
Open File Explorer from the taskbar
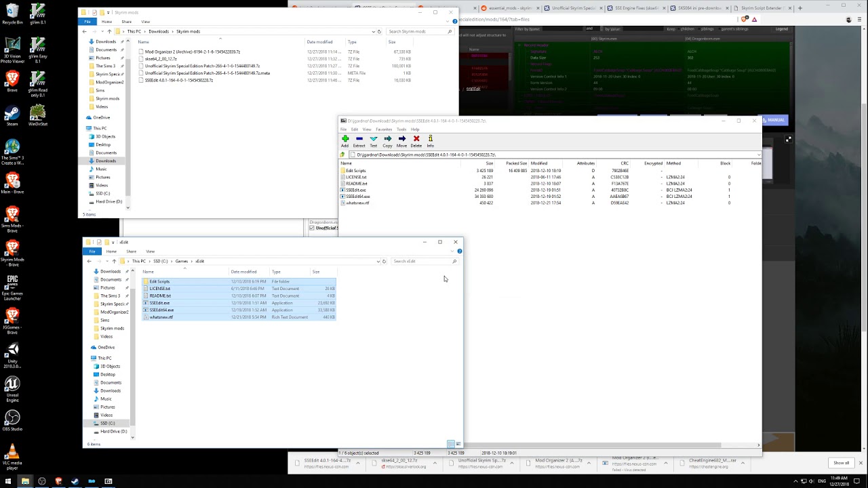[25, 481]
